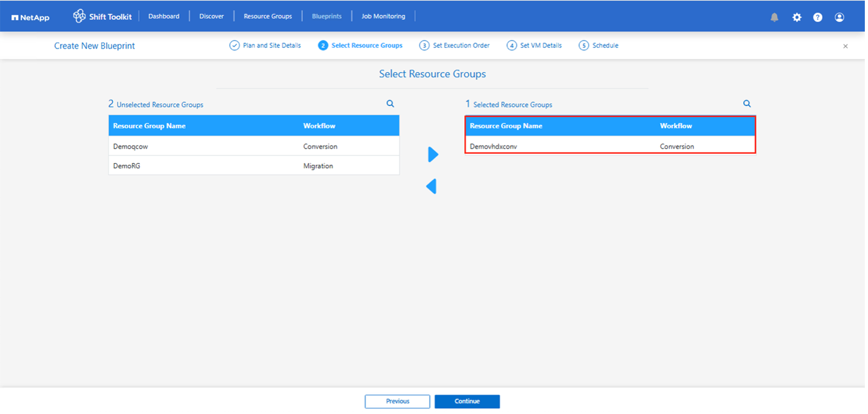Click the notification bell icon
The height and width of the screenshot is (414, 868).
point(774,18)
